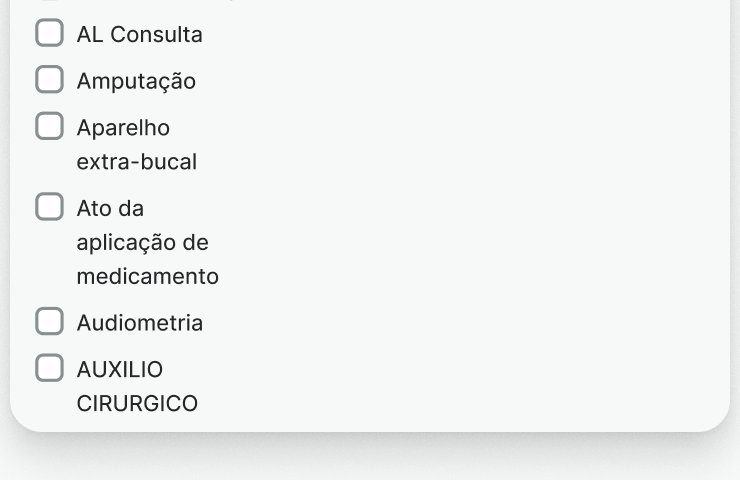The width and height of the screenshot is (740, 480).
Task: Click the word "Consulta" in the first option
Action: [156, 35]
